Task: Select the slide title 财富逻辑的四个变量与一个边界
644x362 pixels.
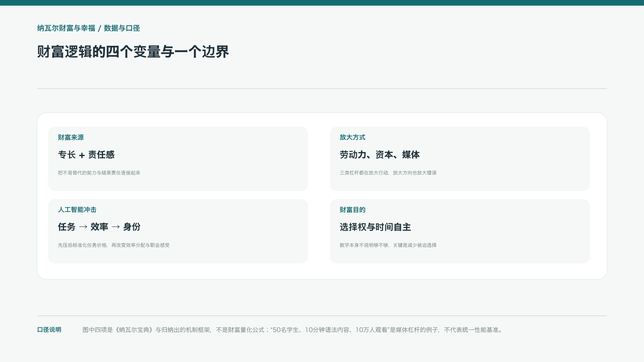Action: (133, 52)
